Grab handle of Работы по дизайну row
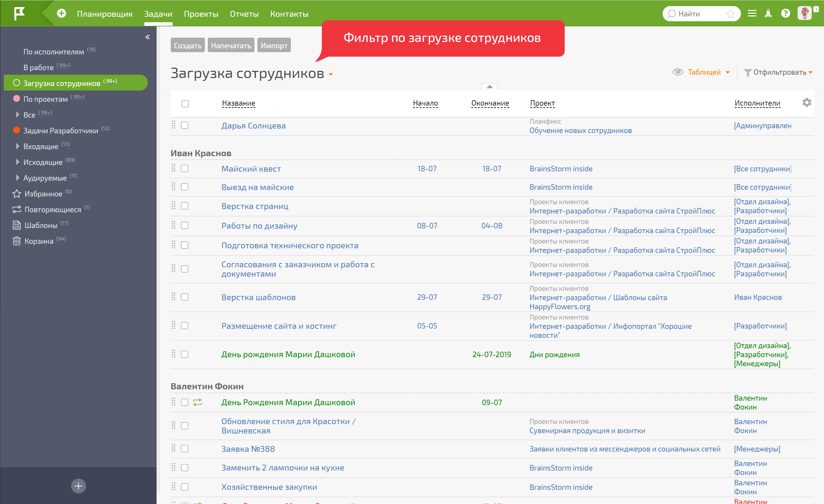 (173, 225)
